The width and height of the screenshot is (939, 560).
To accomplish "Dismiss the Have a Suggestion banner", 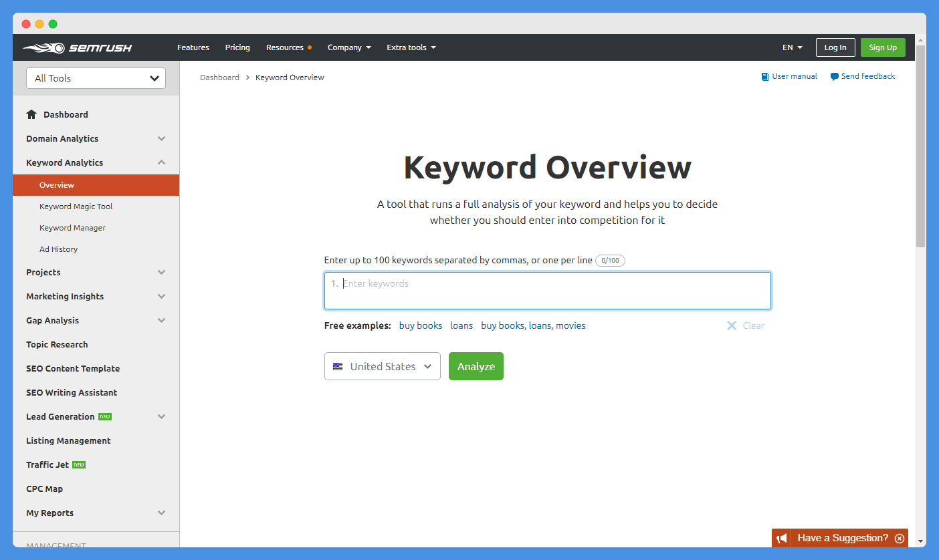I will (900, 538).
